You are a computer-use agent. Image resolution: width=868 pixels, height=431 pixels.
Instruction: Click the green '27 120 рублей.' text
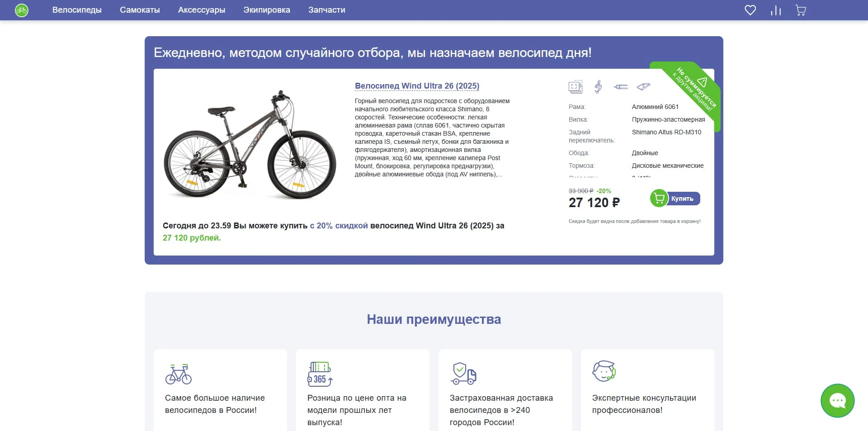coord(192,238)
